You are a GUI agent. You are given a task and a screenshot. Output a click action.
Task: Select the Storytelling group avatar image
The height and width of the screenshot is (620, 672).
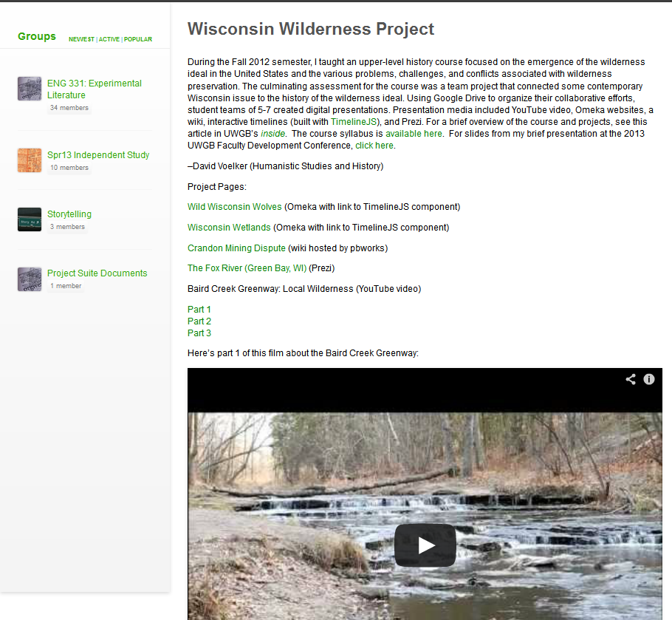30,219
